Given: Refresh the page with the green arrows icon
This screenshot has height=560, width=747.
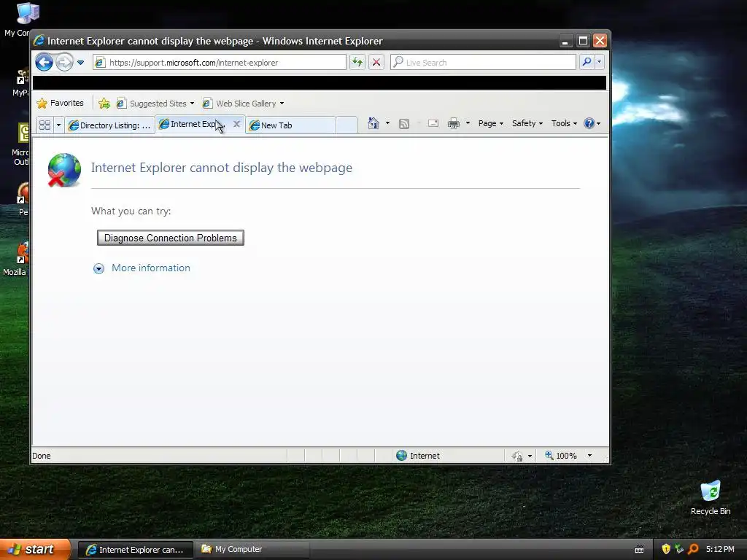Looking at the screenshot, I should click(357, 63).
